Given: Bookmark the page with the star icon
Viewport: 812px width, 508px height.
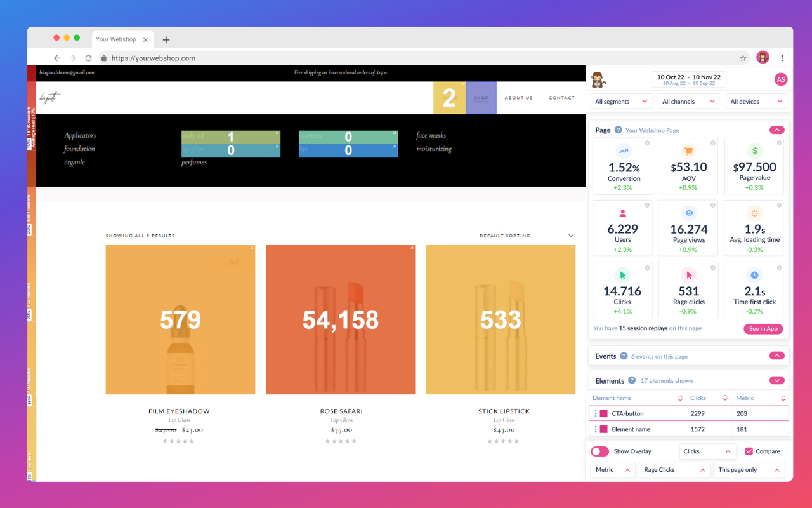Looking at the screenshot, I should pyautogui.click(x=743, y=58).
